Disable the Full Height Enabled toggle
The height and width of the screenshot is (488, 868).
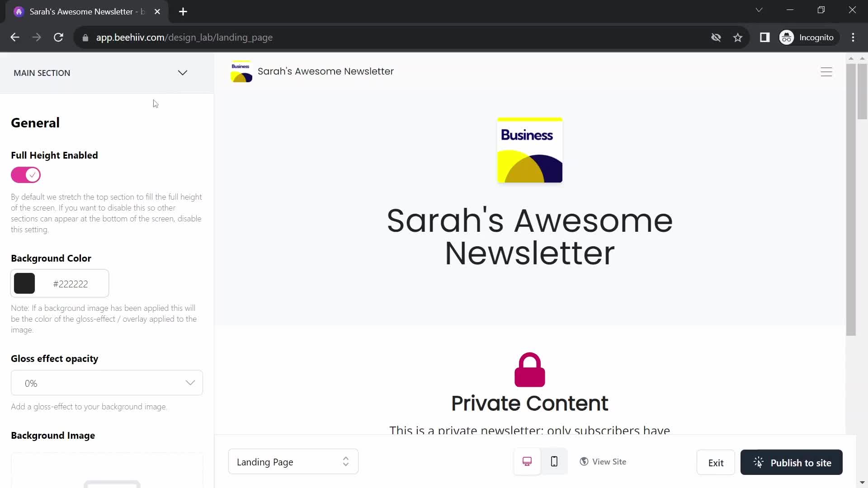(26, 174)
